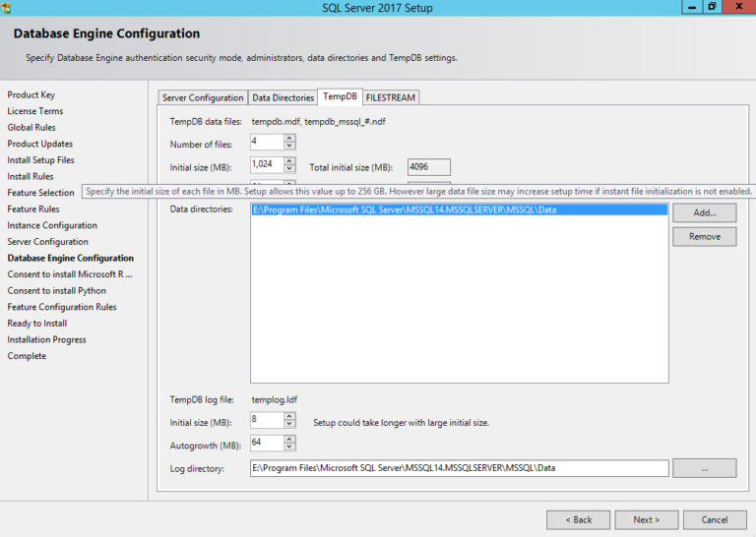Select License Terms step in sidebar
The width and height of the screenshot is (756, 537).
pos(35,111)
